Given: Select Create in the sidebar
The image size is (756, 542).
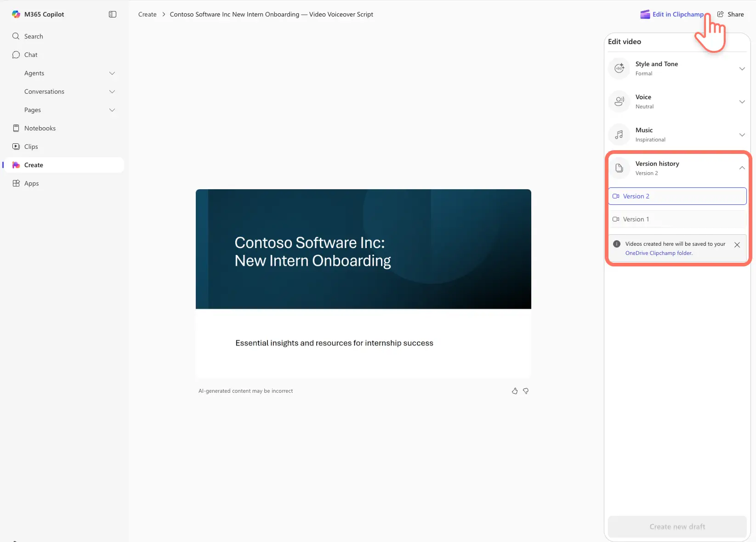Looking at the screenshot, I should pyautogui.click(x=64, y=165).
